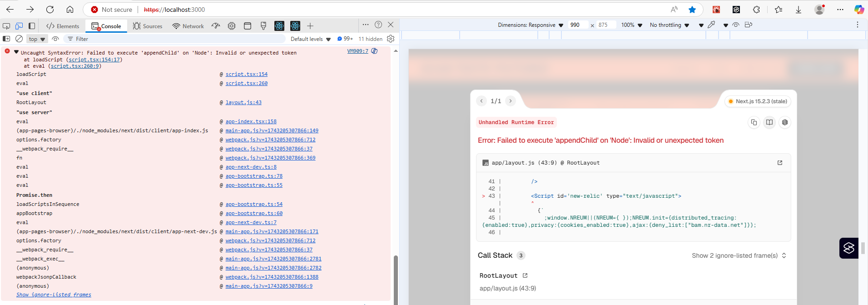Open No throttling dropdown

670,25
